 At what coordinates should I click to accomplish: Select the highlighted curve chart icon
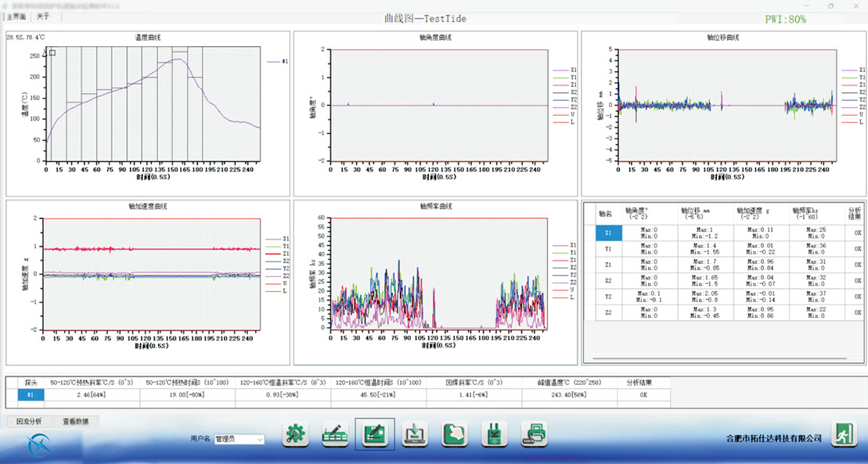point(375,434)
